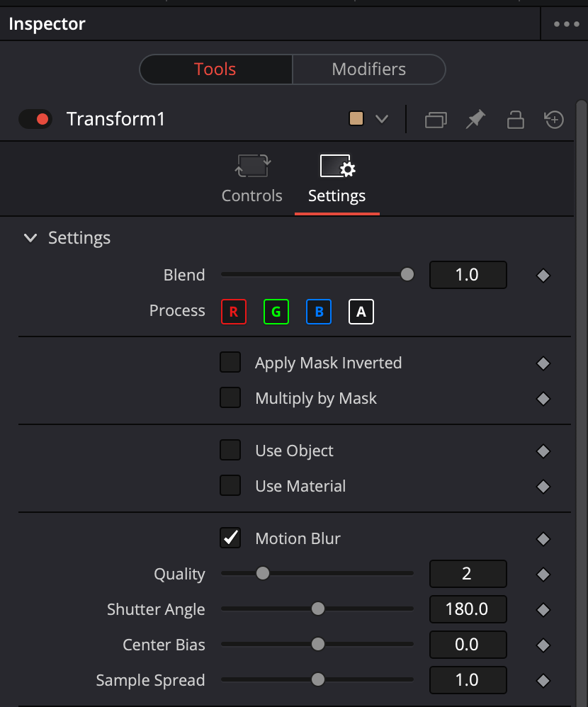Select the Tools tab
588x707 pixels.
click(x=215, y=69)
